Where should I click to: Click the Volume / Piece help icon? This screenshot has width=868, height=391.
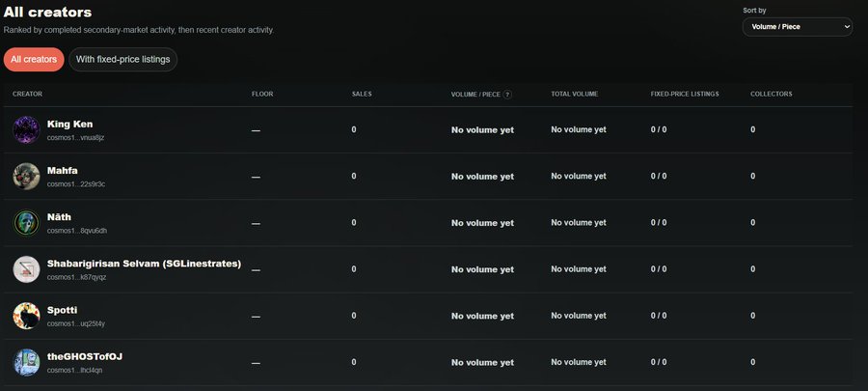507,95
